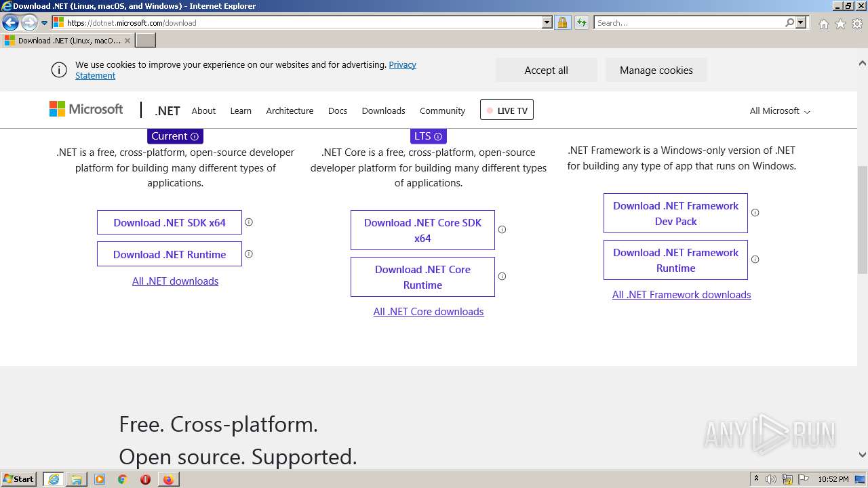Close the Download .NET tab

pos(127,41)
